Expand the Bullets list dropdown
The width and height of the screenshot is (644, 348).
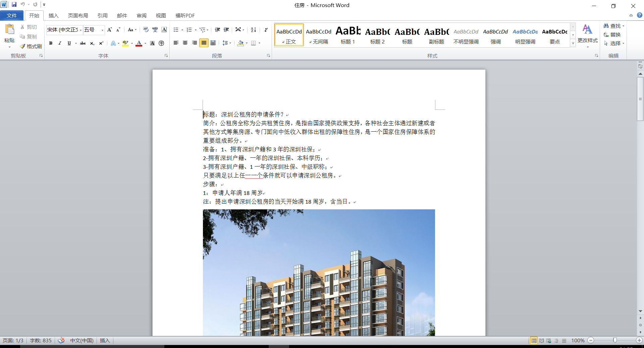182,30
